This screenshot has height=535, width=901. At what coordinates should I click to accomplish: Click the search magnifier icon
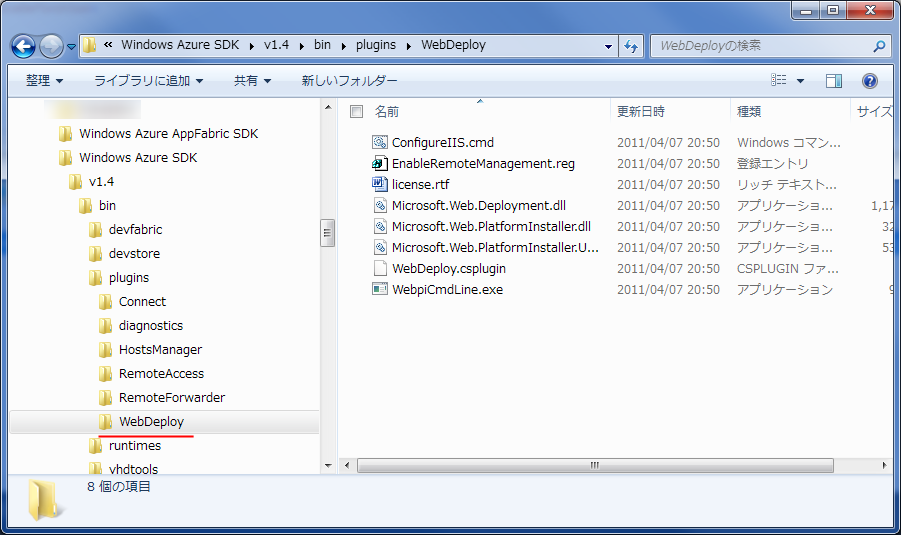coord(879,46)
